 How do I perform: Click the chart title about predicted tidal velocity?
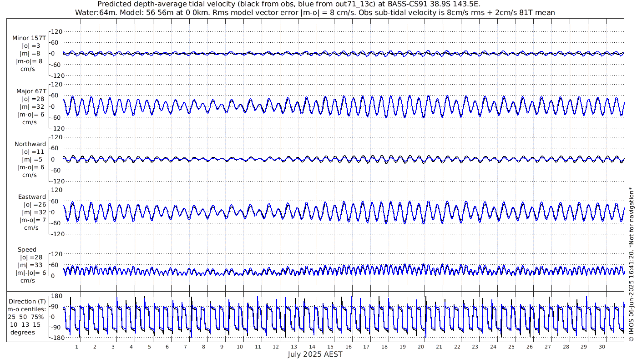tap(288, 4)
